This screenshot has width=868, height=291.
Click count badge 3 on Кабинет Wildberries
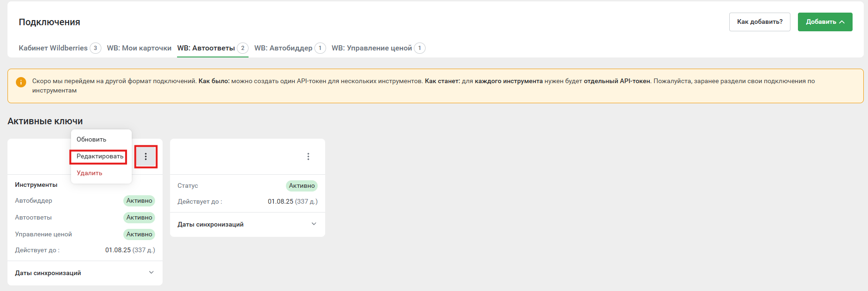click(x=95, y=48)
